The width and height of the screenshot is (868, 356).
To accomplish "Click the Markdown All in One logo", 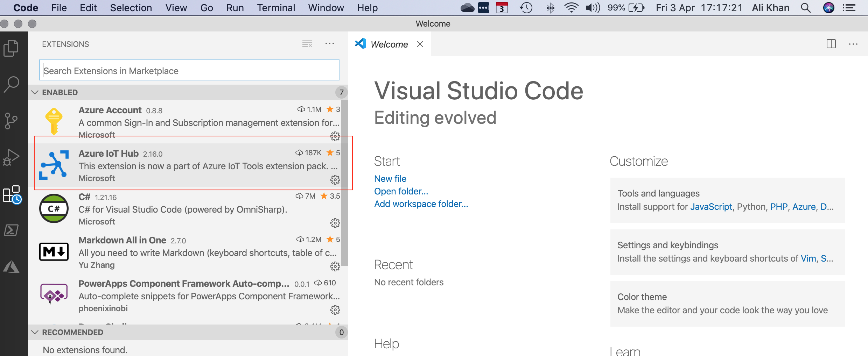I will (x=54, y=251).
